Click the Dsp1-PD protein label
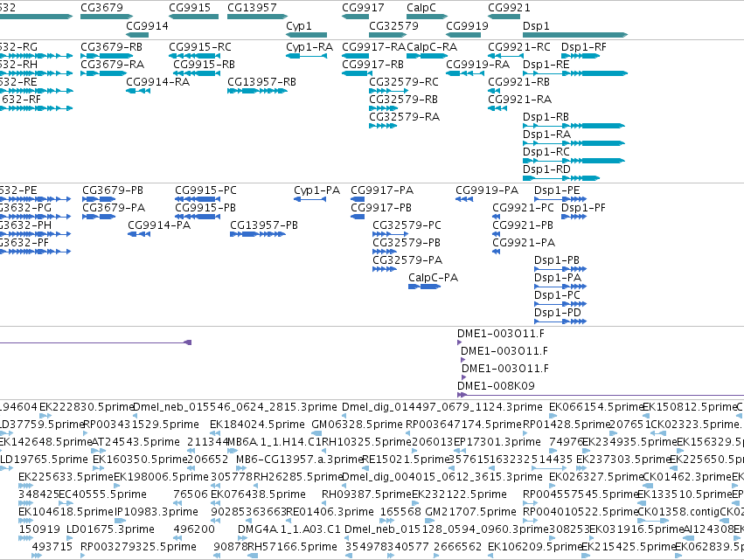 558,314
